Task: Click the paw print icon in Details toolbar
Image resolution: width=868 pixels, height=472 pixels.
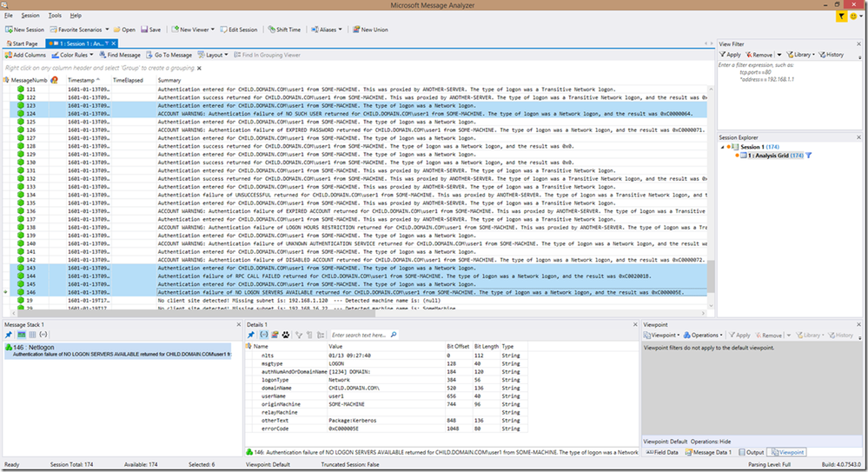Action: click(286, 335)
